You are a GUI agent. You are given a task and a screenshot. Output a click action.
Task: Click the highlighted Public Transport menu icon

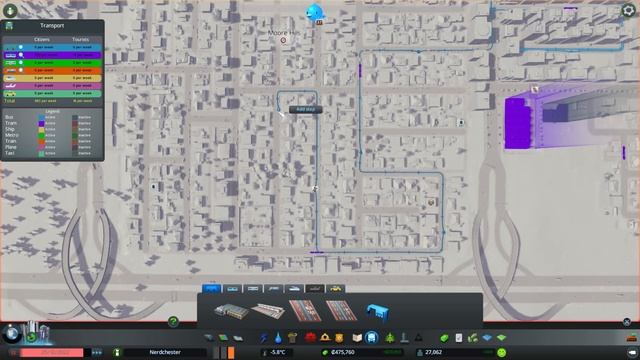371,338
